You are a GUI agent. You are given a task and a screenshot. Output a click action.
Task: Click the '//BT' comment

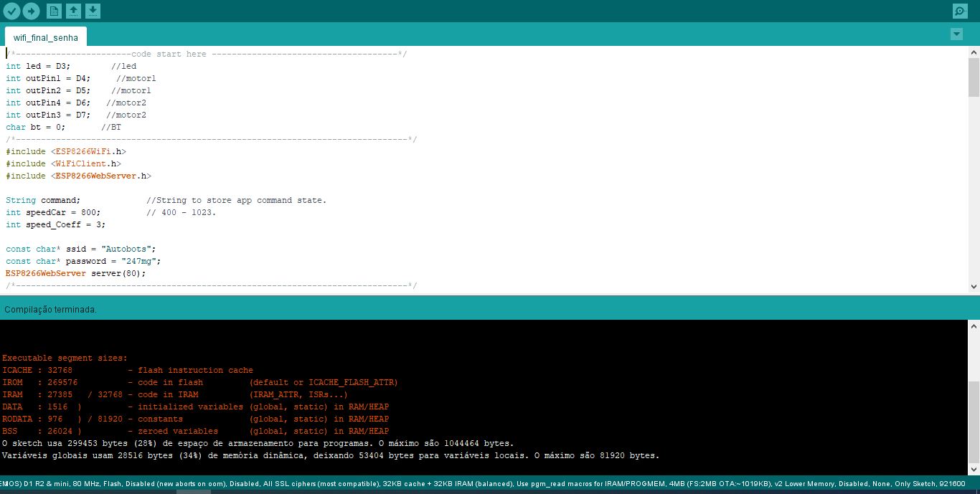click(111, 127)
